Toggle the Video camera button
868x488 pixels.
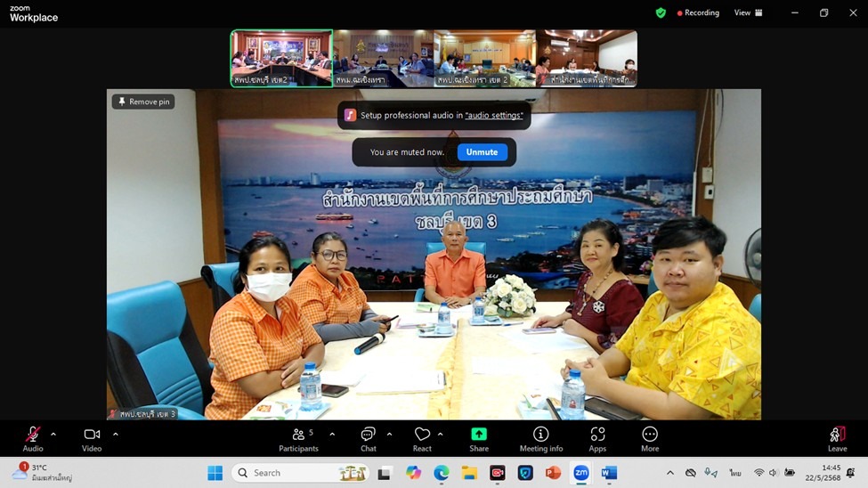tap(92, 439)
